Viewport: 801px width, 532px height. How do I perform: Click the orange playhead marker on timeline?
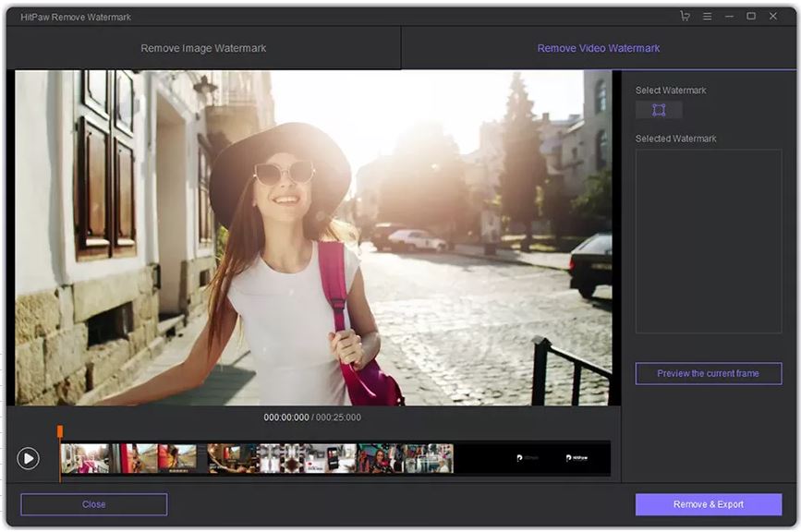(60, 431)
